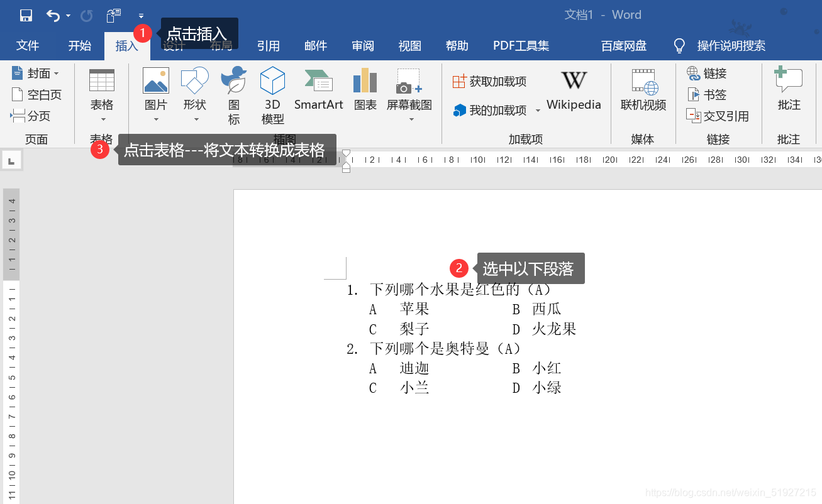Click the first line indent ruler marker
822x504 pixels.
pos(346,153)
